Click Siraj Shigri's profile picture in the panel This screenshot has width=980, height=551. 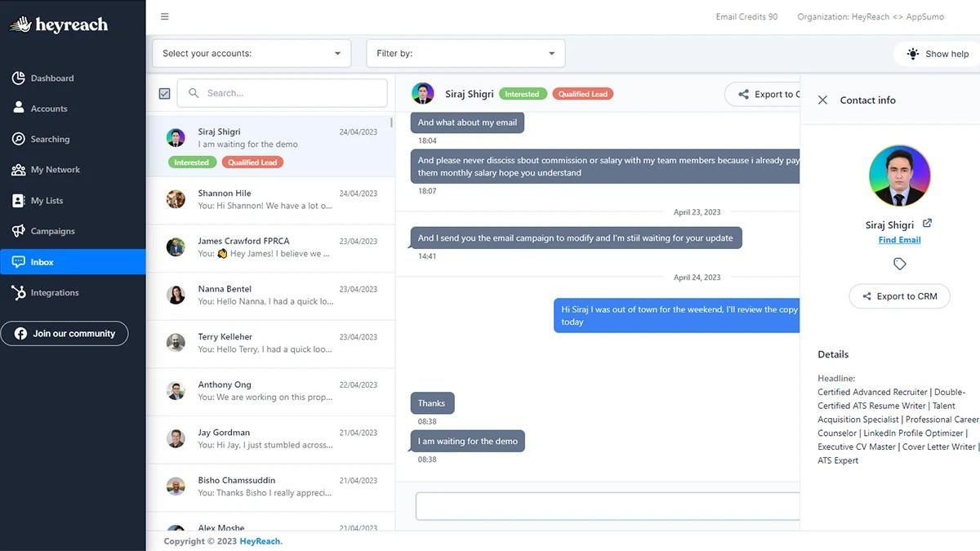tap(899, 176)
